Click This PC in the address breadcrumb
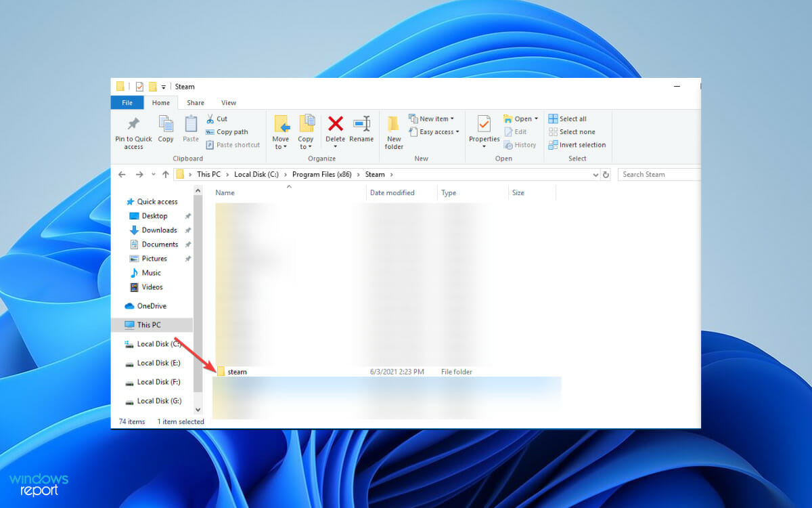Viewport: 812px width, 508px height. click(x=208, y=174)
